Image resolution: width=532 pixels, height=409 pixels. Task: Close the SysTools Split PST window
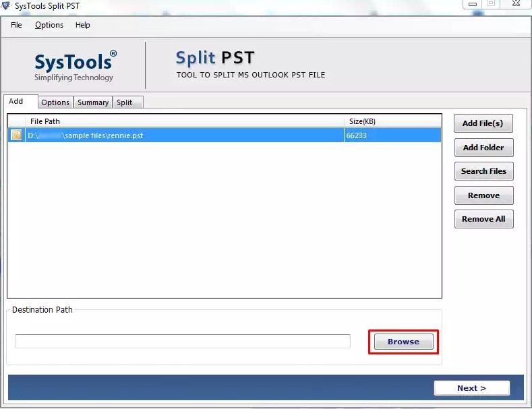[x=516, y=4]
